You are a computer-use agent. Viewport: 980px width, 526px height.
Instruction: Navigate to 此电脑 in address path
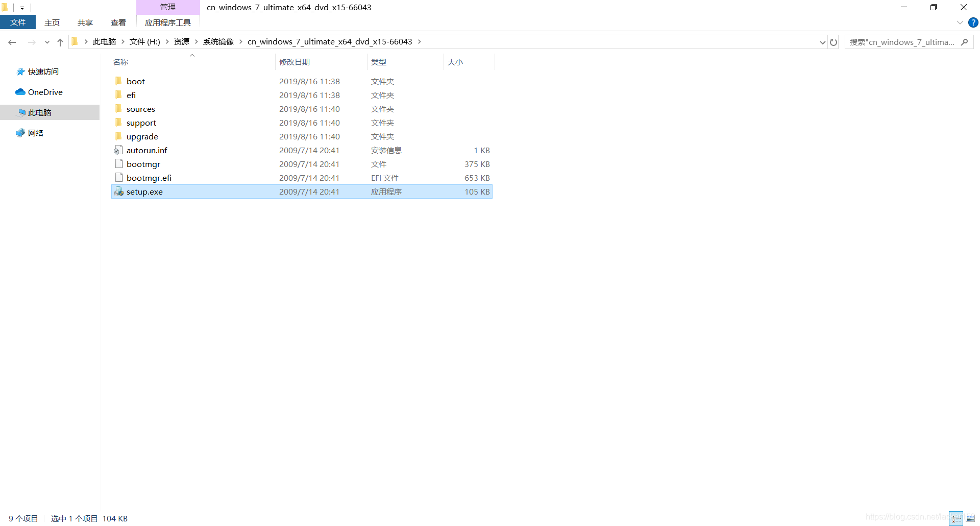click(105, 42)
